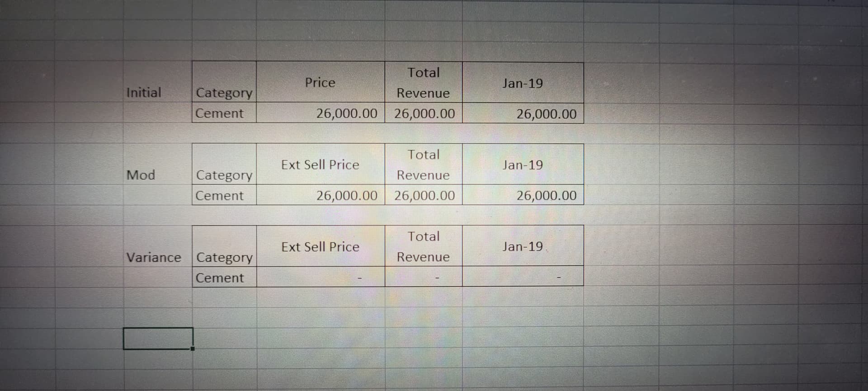Select Variance table Jan-19 dash value cell
The width and height of the screenshot is (868, 391).
pyautogui.click(x=523, y=276)
